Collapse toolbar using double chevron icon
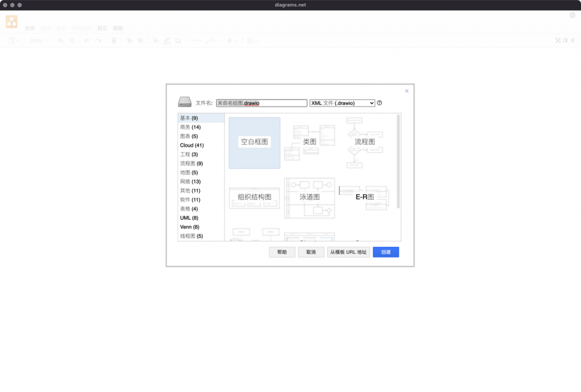The width and height of the screenshot is (581, 392). tap(573, 41)
